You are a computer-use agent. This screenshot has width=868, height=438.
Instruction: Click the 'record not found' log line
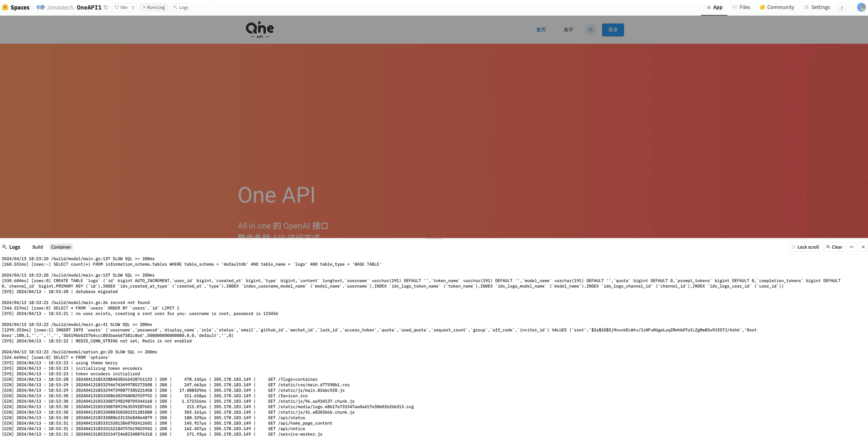coord(75,303)
